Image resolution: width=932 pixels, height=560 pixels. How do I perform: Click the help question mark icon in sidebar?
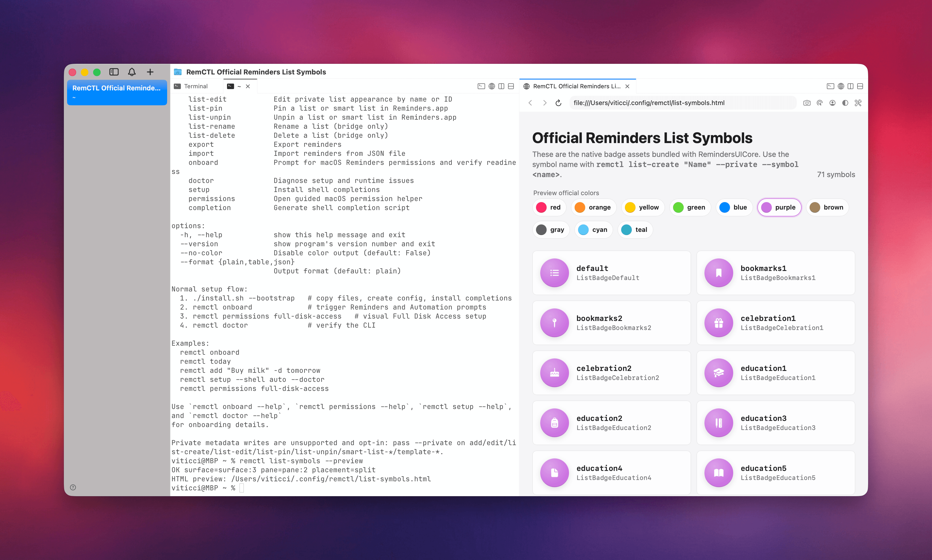(73, 487)
